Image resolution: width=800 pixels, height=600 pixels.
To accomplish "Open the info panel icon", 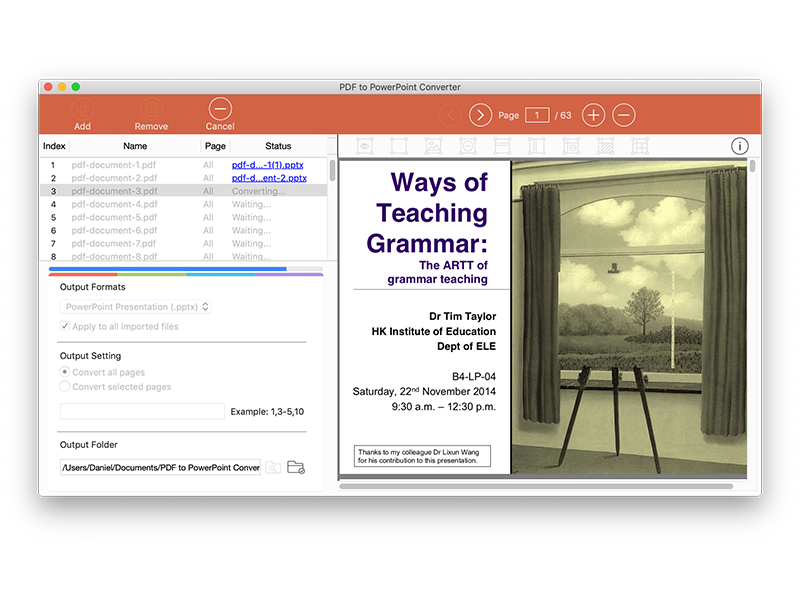I will (740, 146).
